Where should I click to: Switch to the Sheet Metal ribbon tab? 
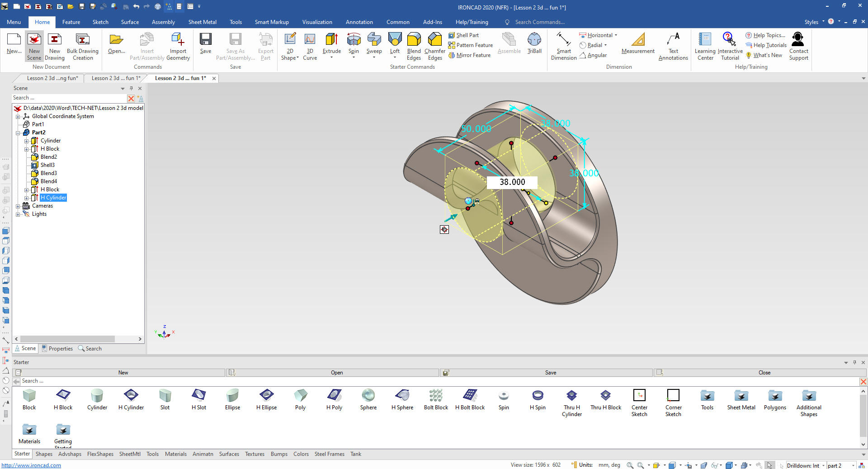pyautogui.click(x=202, y=22)
